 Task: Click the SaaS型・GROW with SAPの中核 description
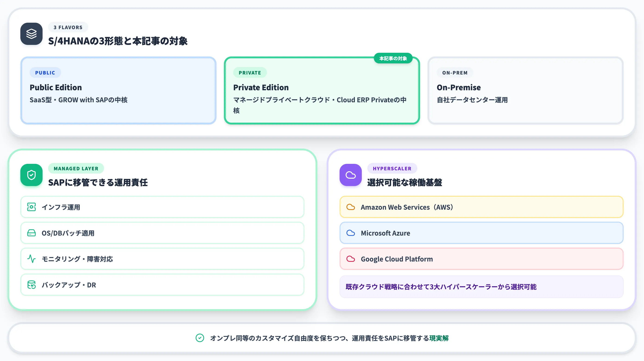78,100
